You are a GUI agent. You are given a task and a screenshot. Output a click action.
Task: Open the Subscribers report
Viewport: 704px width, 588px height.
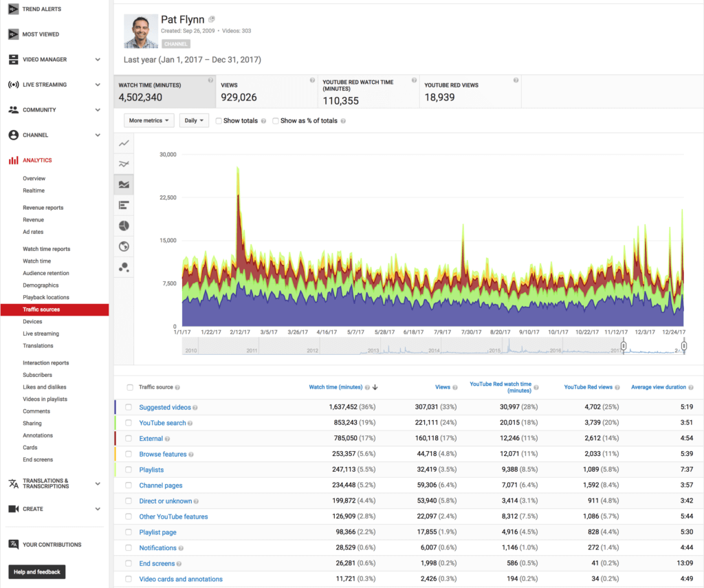pos(37,375)
